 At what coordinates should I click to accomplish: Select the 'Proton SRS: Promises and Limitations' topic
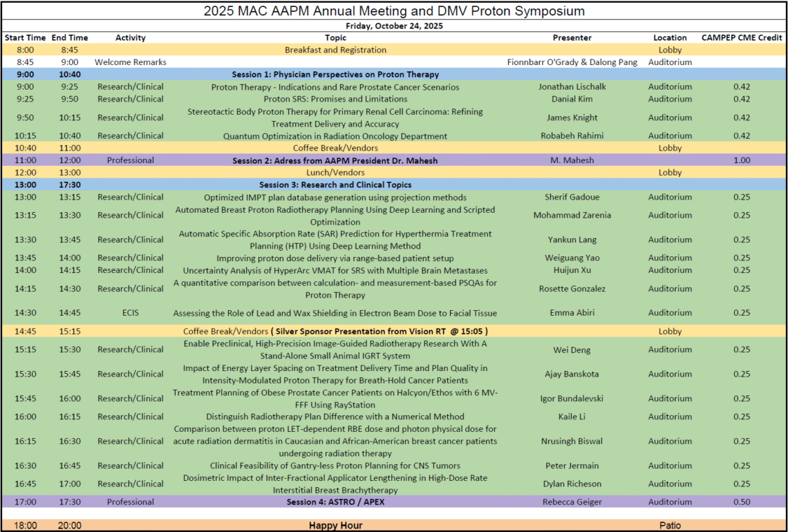335,99
